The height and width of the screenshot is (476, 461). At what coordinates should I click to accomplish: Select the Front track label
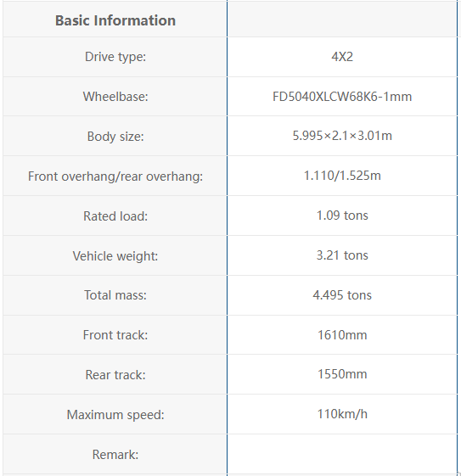[x=115, y=335]
